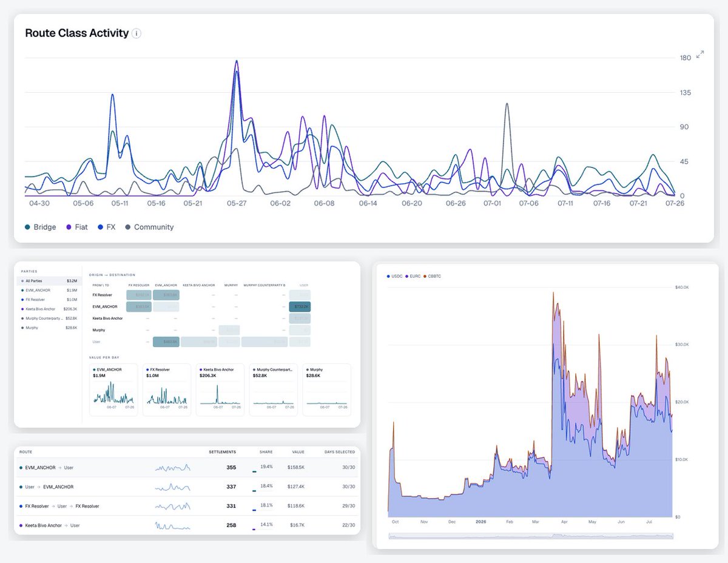Click the Keeta Bivo Anchor route sparkline
The height and width of the screenshot is (563, 728).
pyautogui.click(x=173, y=525)
